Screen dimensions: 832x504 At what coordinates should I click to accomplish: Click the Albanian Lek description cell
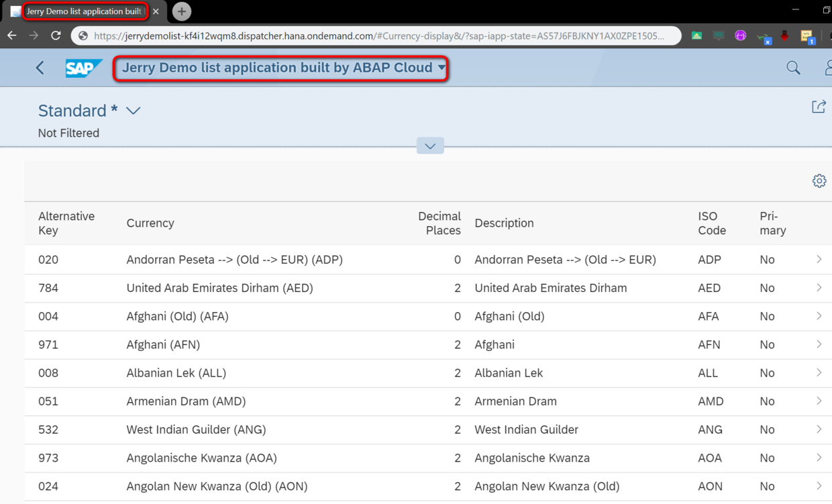click(x=509, y=373)
